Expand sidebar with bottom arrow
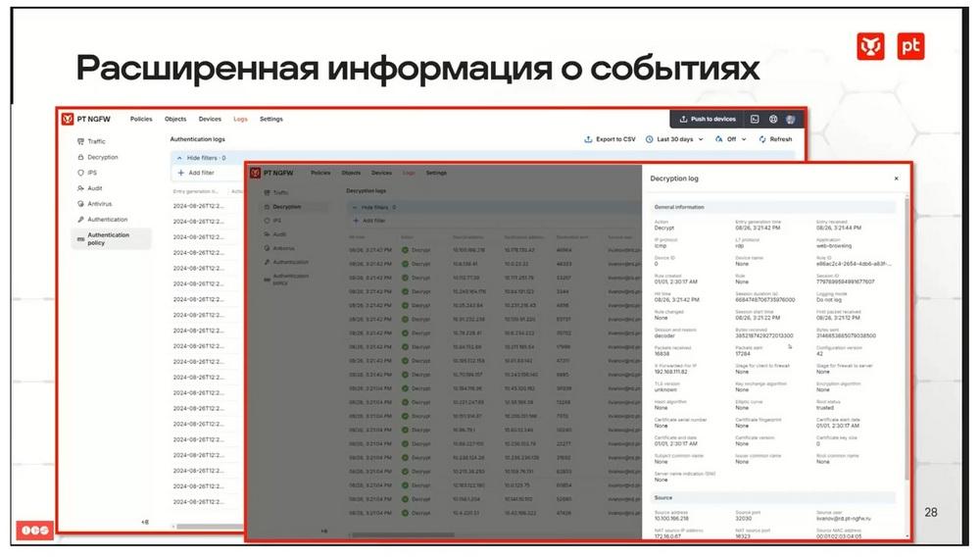The width and height of the screenshot is (980, 560). pyautogui.click(x=145, y=522)
